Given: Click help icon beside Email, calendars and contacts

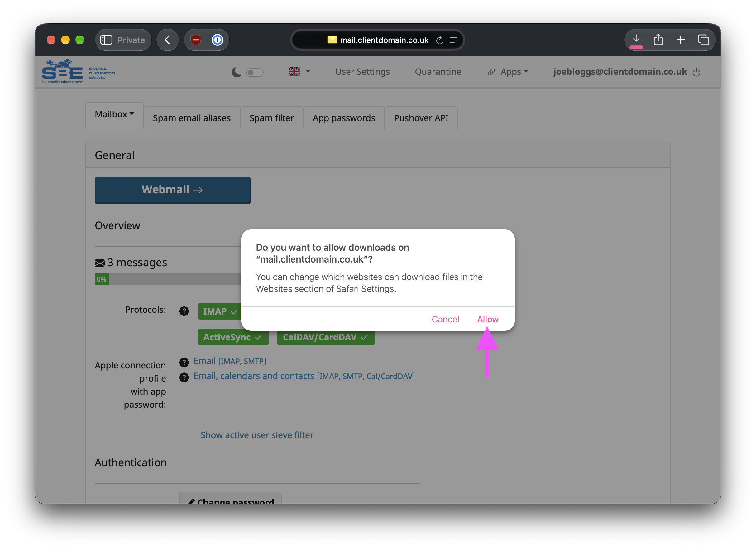Looking at the screenshot, I should pos(184,377).
